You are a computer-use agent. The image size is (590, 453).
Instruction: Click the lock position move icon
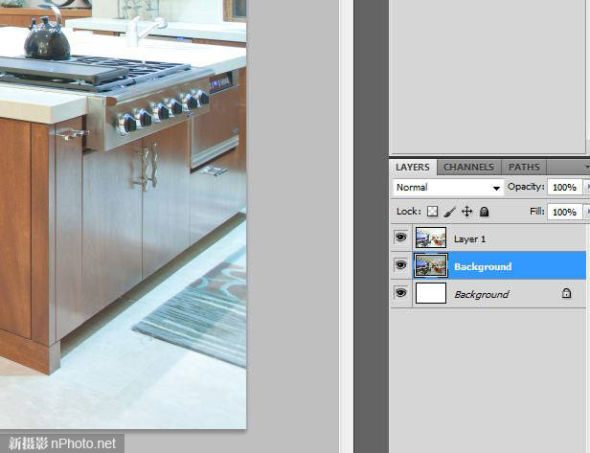pos(467,211)
